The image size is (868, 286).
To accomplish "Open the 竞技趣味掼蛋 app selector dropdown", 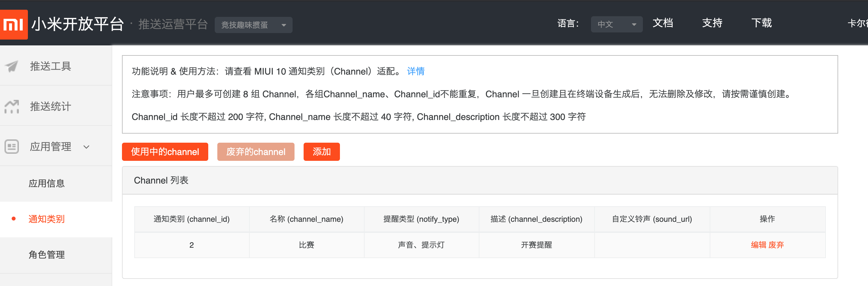I will click(253, 25).
